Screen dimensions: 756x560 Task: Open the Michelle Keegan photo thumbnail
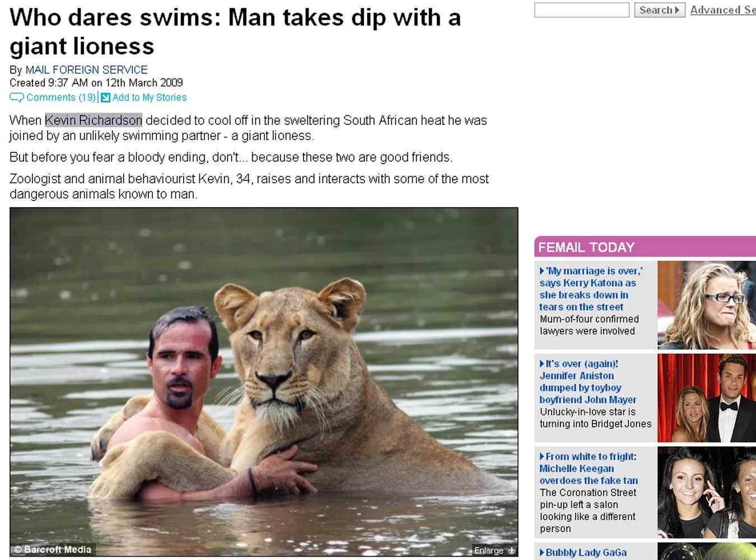tap(707, 493)
